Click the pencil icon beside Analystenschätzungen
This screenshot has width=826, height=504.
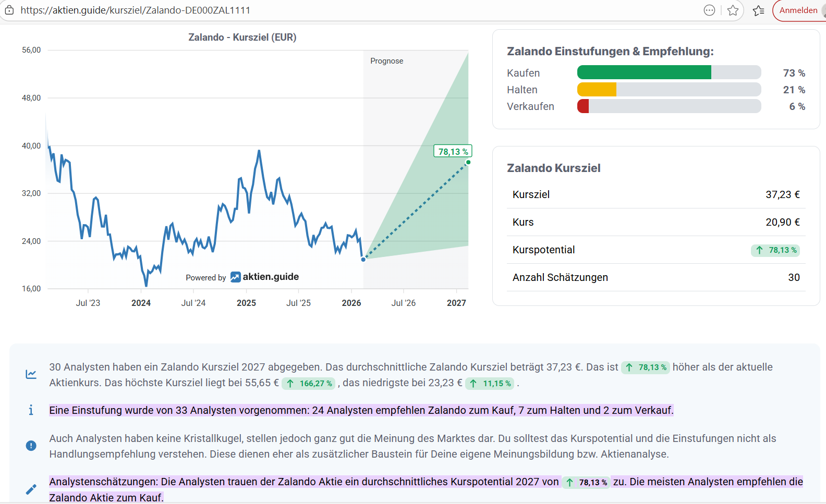(31, 489)
